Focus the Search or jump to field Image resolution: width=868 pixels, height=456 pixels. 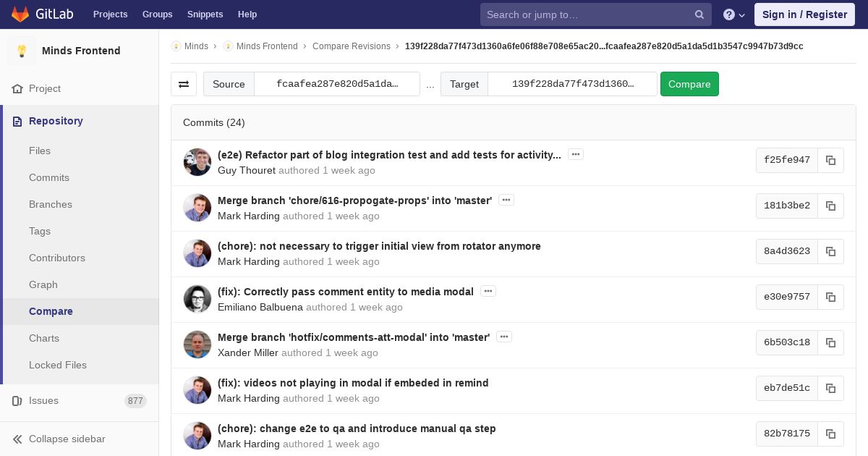(x=589, y=14)
